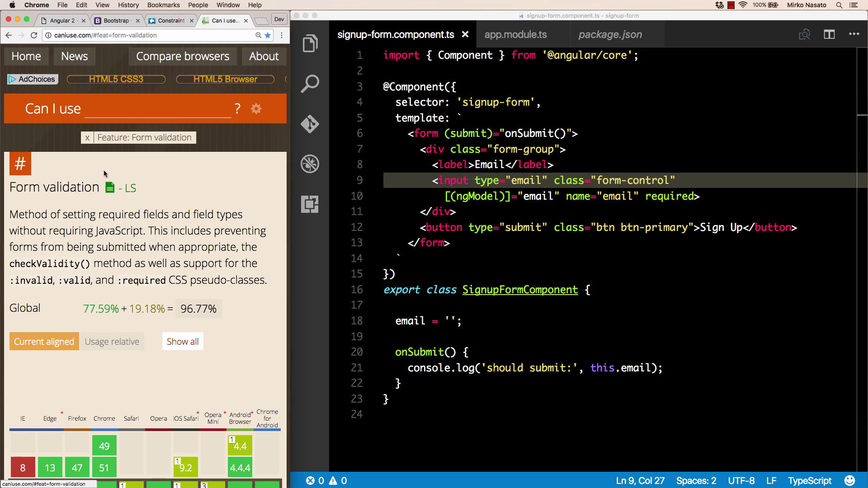Click the Edge 13 support cell

coord(50,468)
